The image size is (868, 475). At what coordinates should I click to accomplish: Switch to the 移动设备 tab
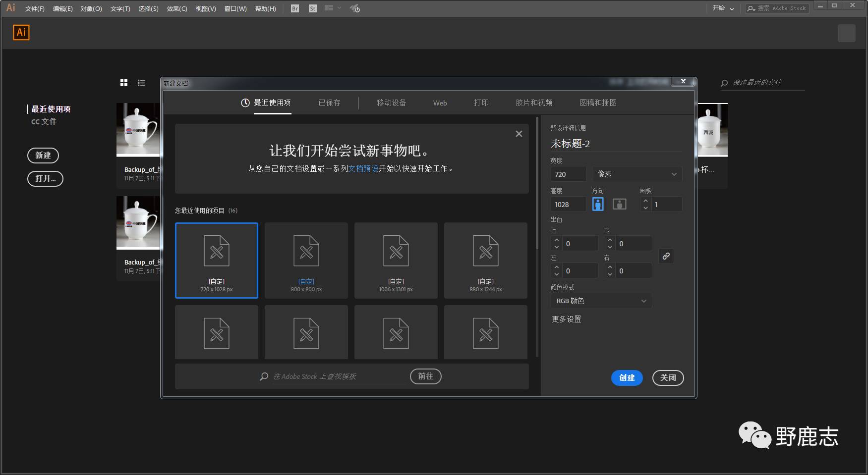pos(391,103)
